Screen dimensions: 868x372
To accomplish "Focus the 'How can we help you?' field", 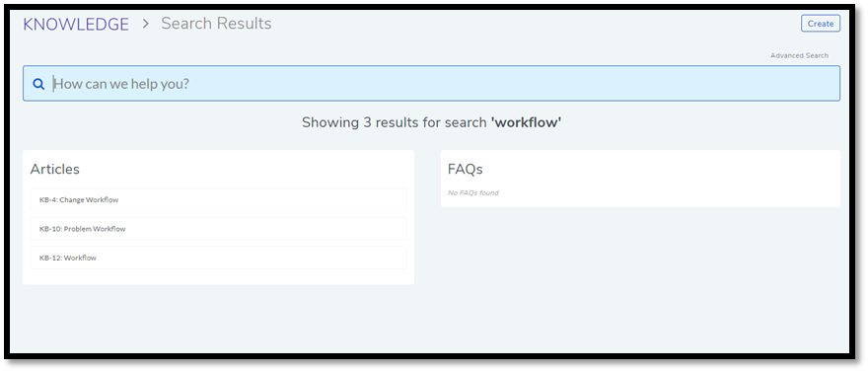I will tap(431, 84).
